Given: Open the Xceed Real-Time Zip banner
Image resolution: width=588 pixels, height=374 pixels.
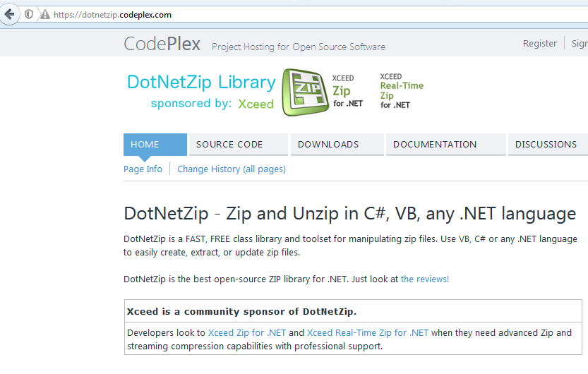Looking at the screenshot, I should coord(402,91).
